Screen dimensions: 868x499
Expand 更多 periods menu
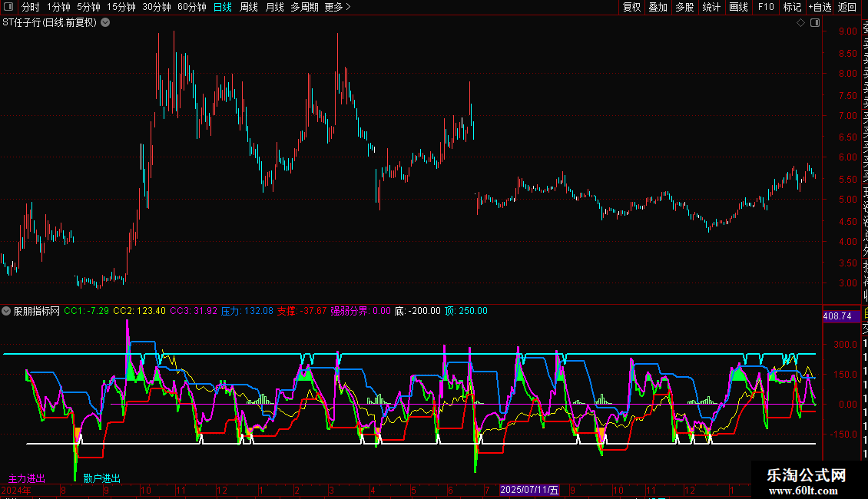click(337, 7)
